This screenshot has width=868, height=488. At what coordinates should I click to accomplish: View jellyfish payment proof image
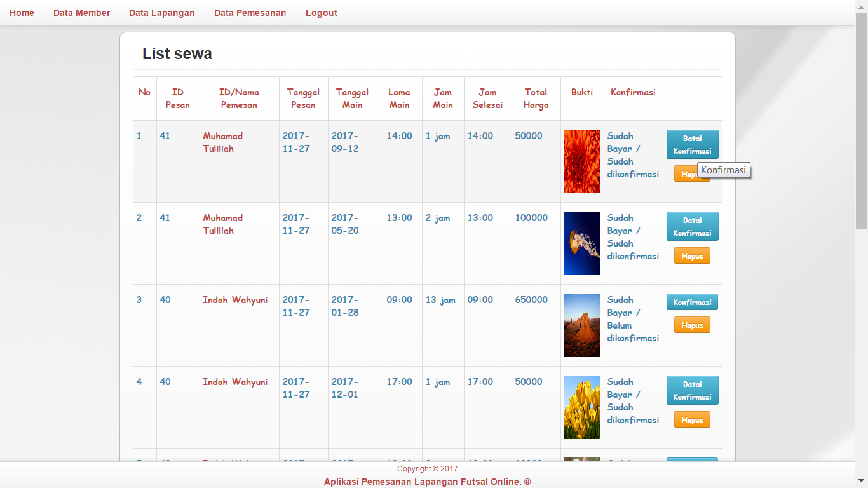(582, 243)
